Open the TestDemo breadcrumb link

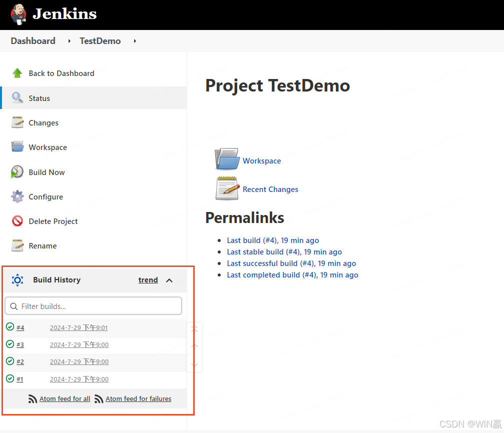tap(100, 41)
